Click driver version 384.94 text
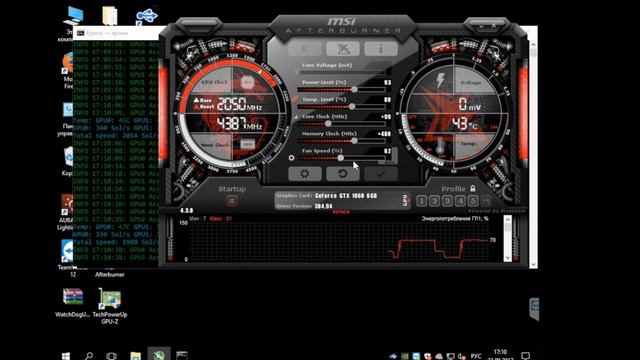The image size is (640, 360). [324, 206]
